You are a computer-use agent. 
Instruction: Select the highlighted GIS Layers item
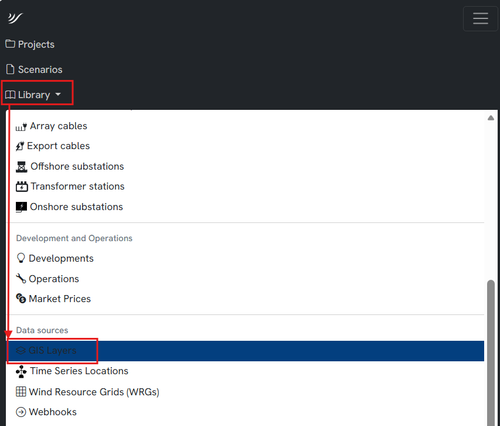[x=246, y=351]
